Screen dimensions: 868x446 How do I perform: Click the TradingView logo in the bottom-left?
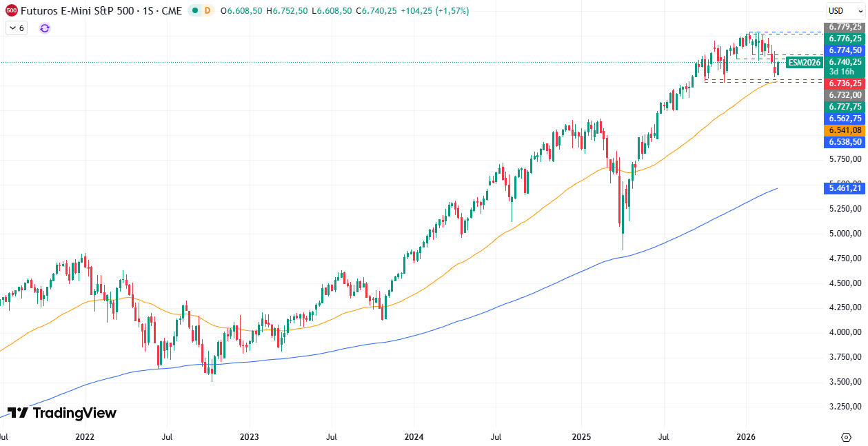click(62, 413)
